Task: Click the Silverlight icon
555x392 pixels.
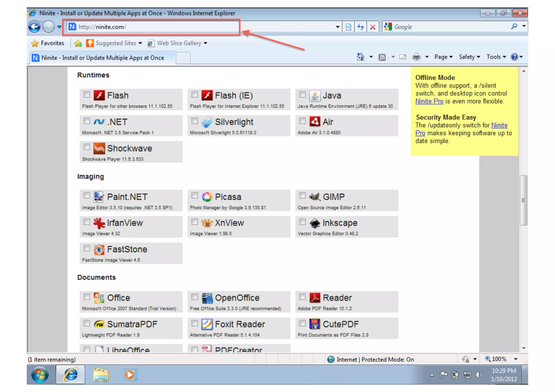Action: click(207, 122)
